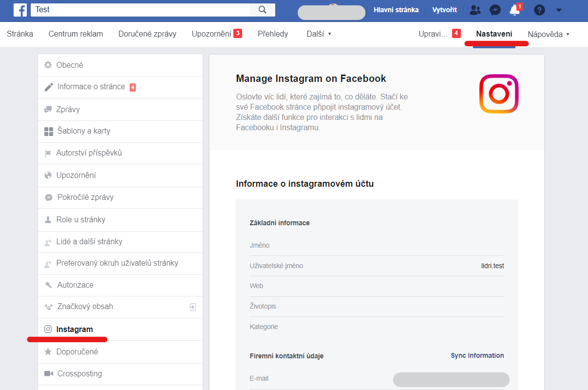
Task: Click the person icon beside Role u stránky
Action: coord(48,219)
